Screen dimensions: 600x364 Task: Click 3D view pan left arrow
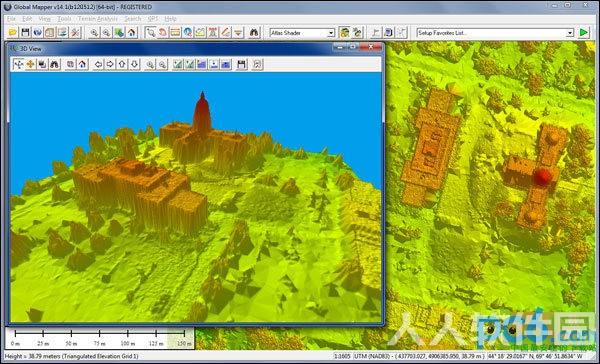(x=98, y=64)
